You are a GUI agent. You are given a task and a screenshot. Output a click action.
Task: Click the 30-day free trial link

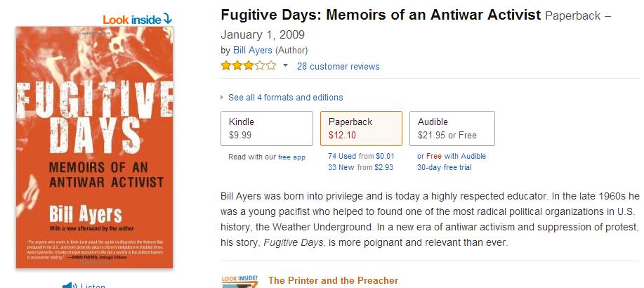coord(445,167)
